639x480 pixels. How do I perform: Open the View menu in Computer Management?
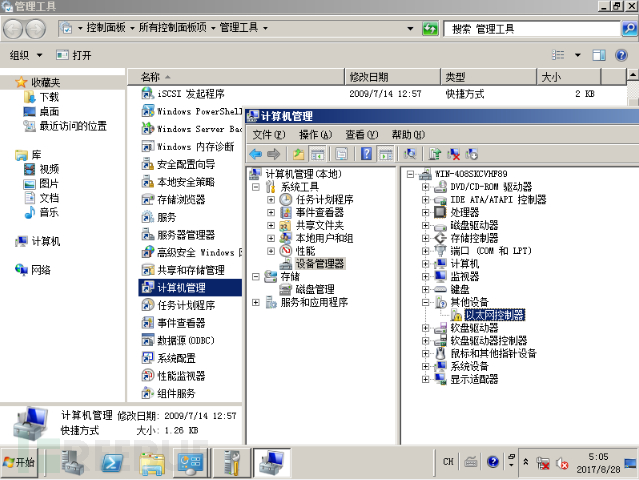(361, 135)
